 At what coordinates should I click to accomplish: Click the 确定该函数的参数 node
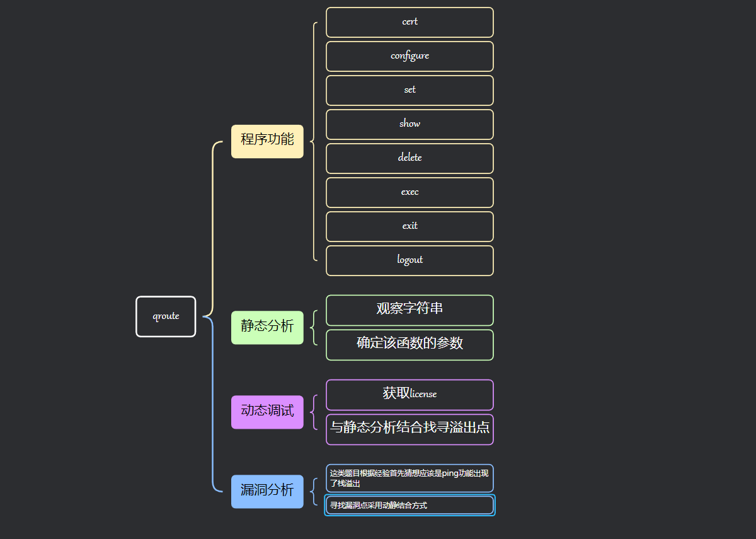pyautogui.click(x=409, y=344)
